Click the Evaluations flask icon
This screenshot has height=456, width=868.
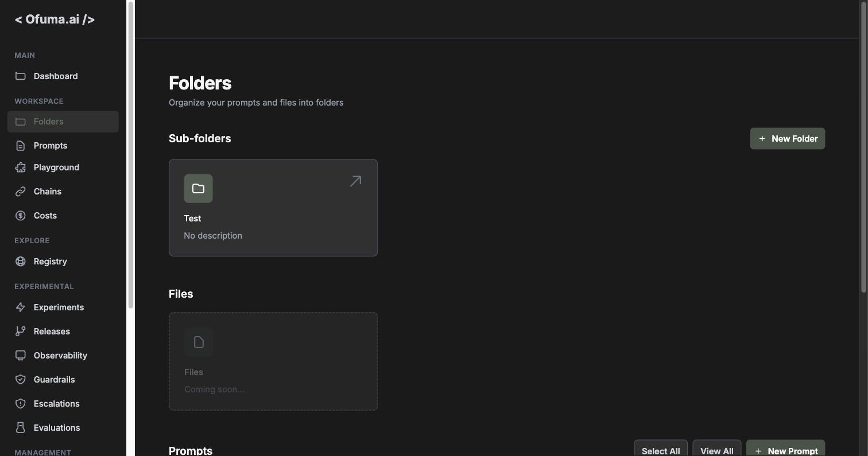(x=21, y=428)
